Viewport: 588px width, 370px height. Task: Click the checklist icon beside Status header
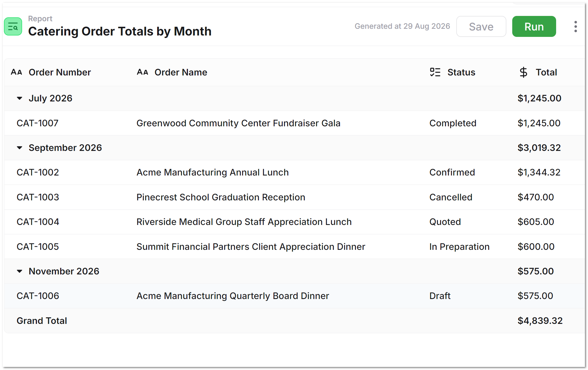435,72
